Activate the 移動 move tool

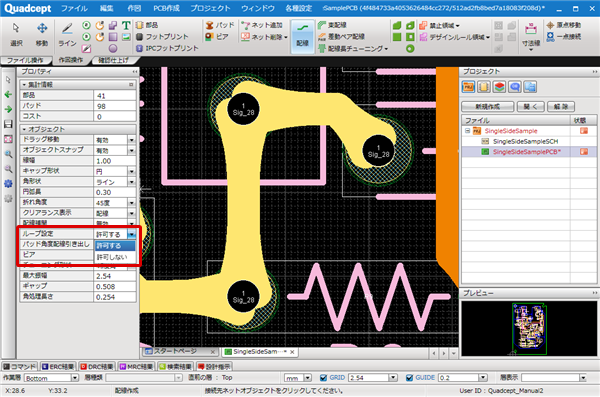42,34
